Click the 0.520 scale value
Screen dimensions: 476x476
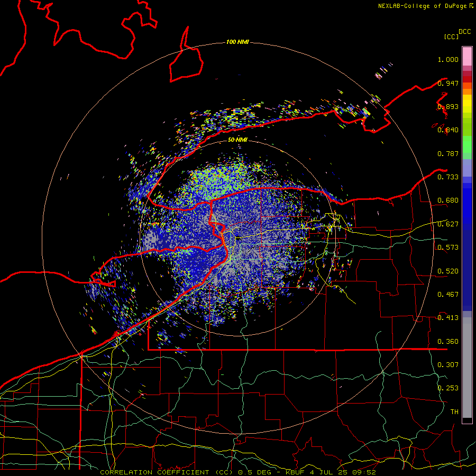coord(448,271)
